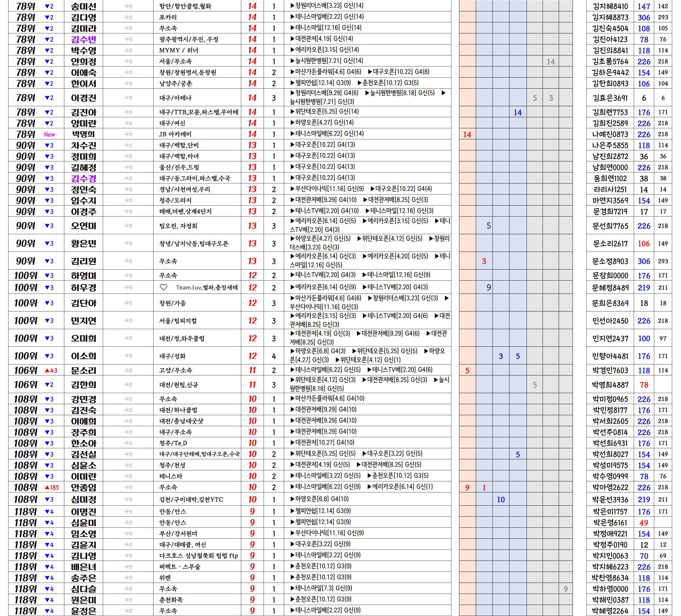Open the purple 김수빈 player name link
Viewport: 681px width, 616px height.
(84, 39)
